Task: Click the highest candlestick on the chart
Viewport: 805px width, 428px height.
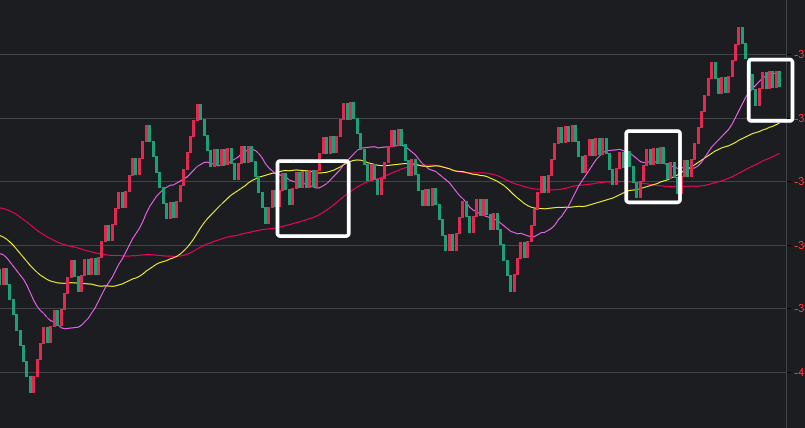Action: [x=741, y=35]
